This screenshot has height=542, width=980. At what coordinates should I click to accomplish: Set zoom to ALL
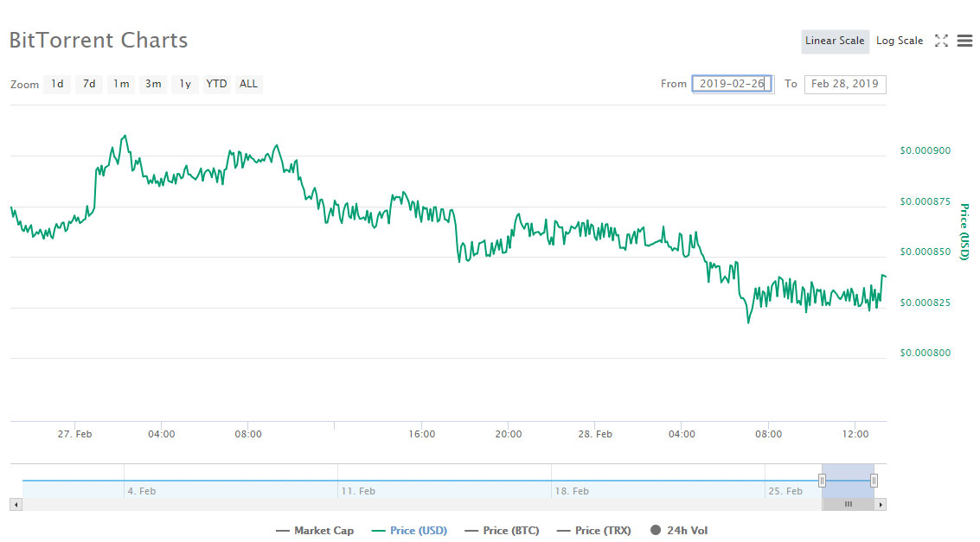(x=249, y=84)
